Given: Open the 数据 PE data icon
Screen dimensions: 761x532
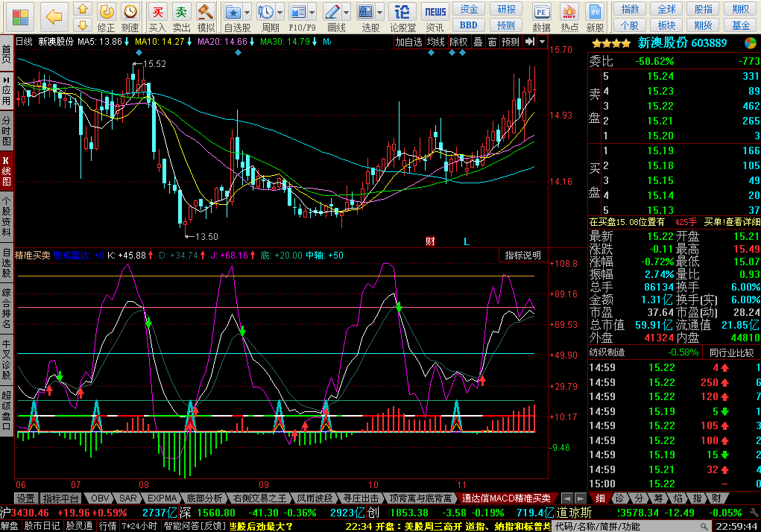Looking at the screenshot, I should 541,17.
